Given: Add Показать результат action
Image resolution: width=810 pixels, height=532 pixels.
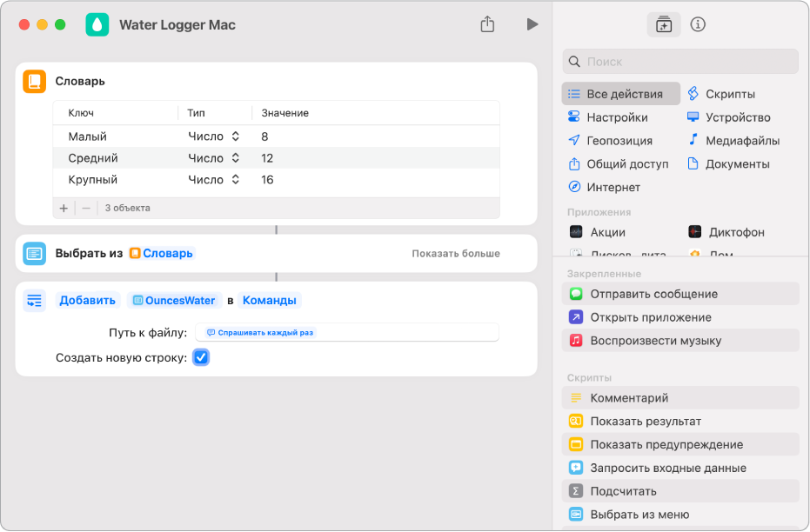Looking at the screenshot, I should pyautogui.click(x=680, y=421).
